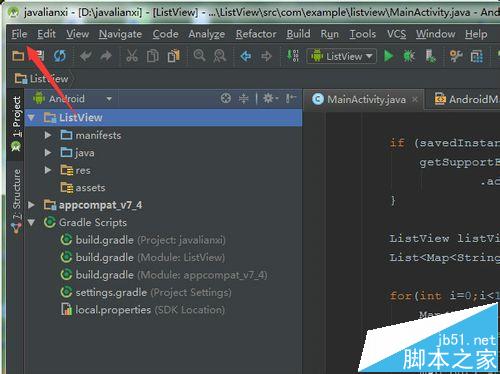This screenshot has height=374, width=500.
Task: Select settings.gradle (Project Settings)
Action: [x=146, y=292]
